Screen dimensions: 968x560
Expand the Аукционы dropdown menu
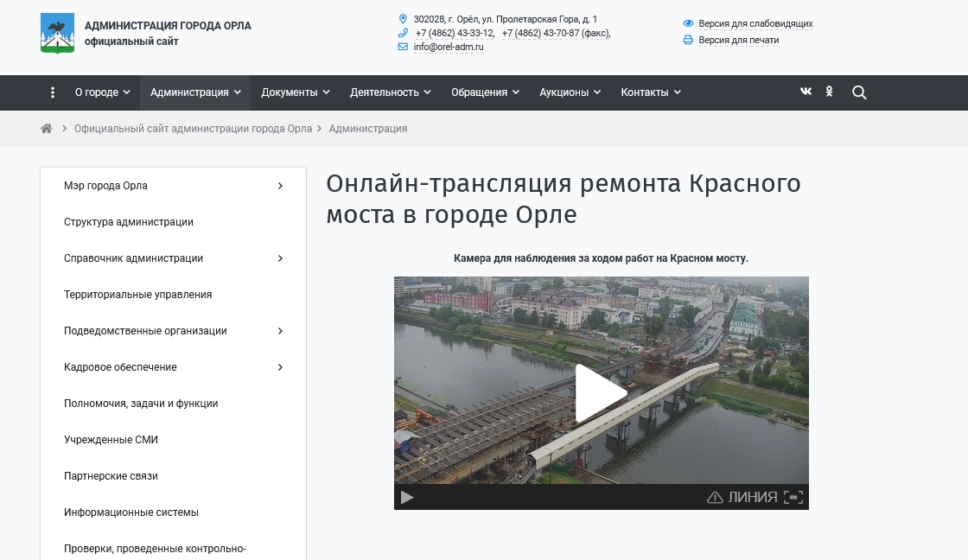[570, 92]
